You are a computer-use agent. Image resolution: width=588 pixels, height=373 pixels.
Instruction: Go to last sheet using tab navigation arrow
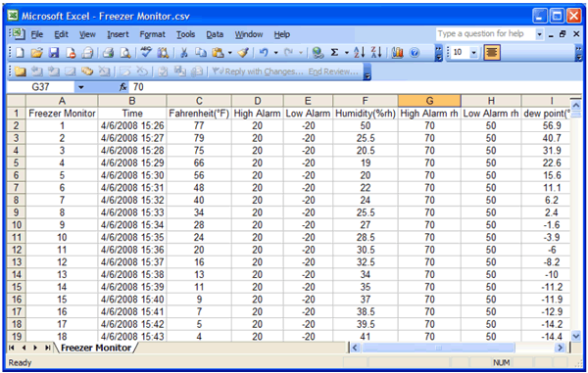(x=47, y=348)
